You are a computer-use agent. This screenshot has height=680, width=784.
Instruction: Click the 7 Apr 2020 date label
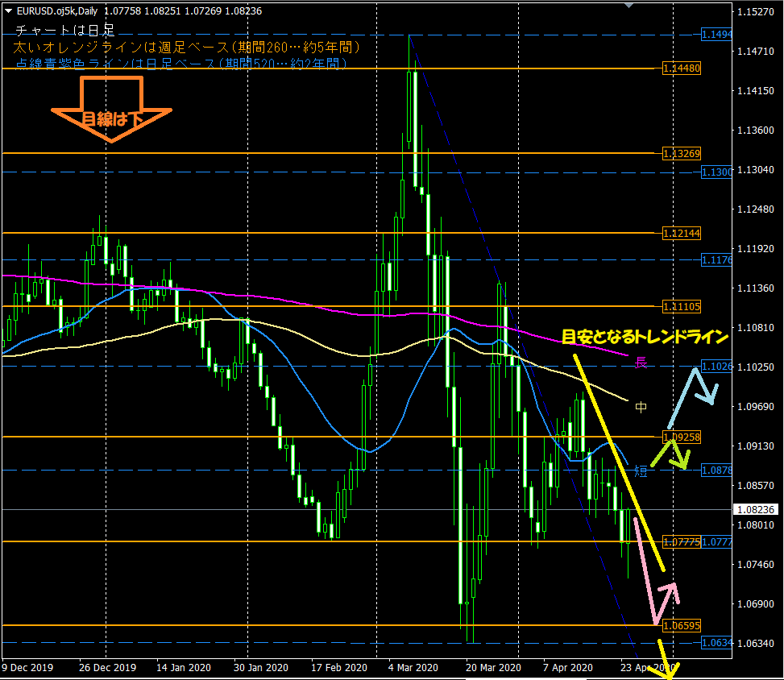(568, 667)
